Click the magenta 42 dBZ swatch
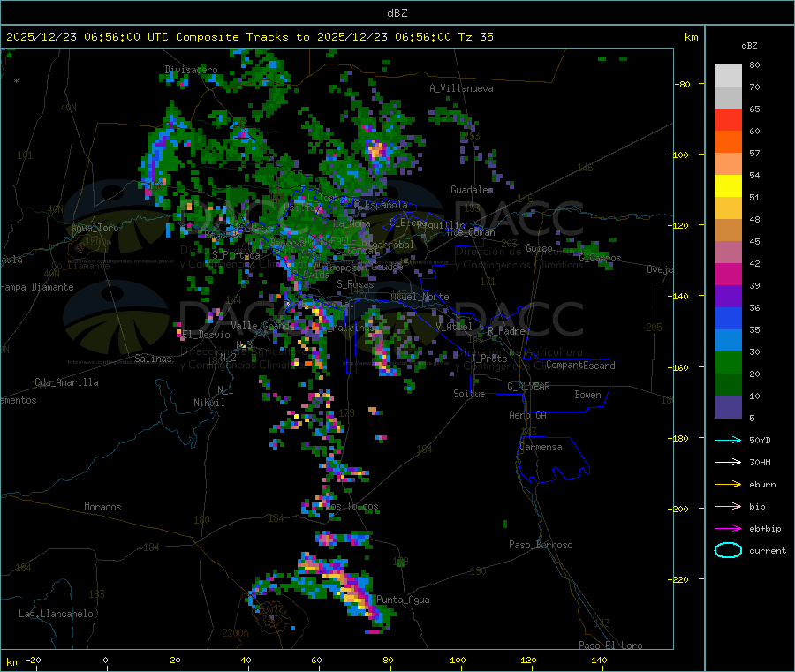This screenshot has height=672, width=795. click(728, 274)
